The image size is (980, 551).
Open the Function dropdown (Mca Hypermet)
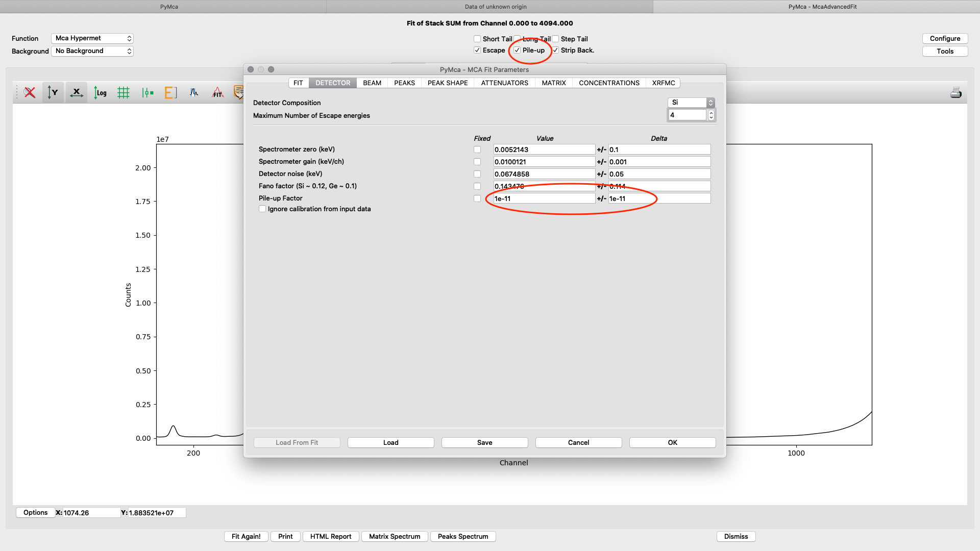tap(92, 38)
